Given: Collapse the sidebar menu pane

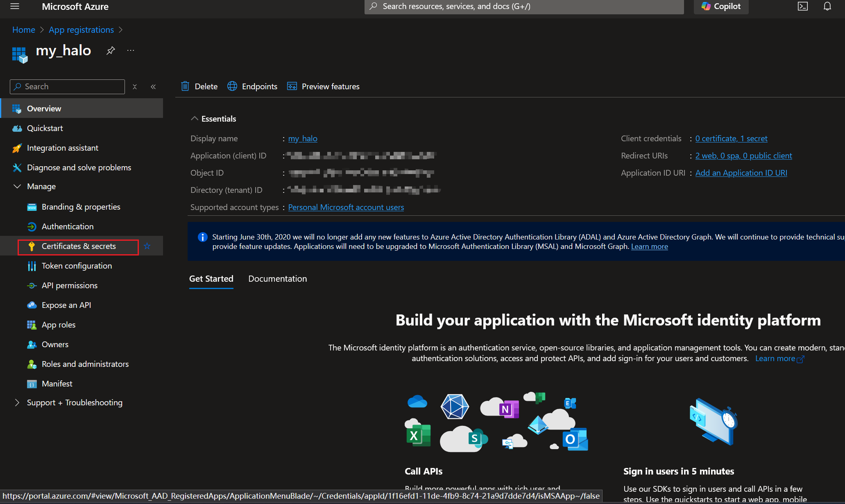Looking at the screenshot, I should [153, 87].
